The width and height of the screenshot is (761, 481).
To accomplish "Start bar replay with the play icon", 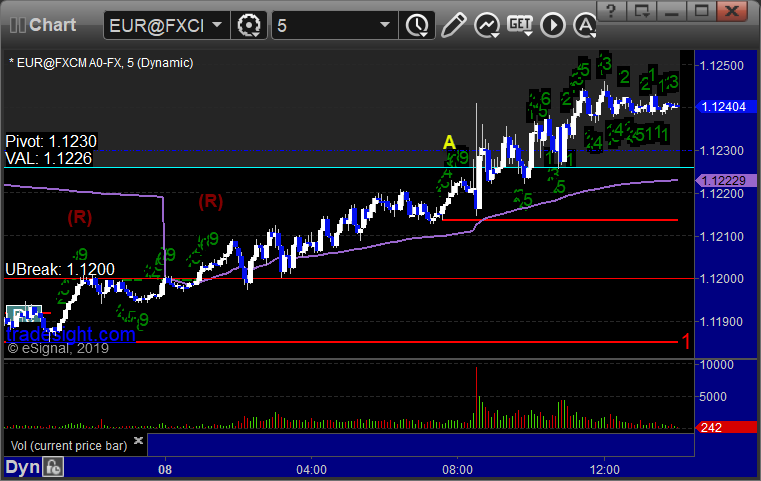I will click(553, 25).
